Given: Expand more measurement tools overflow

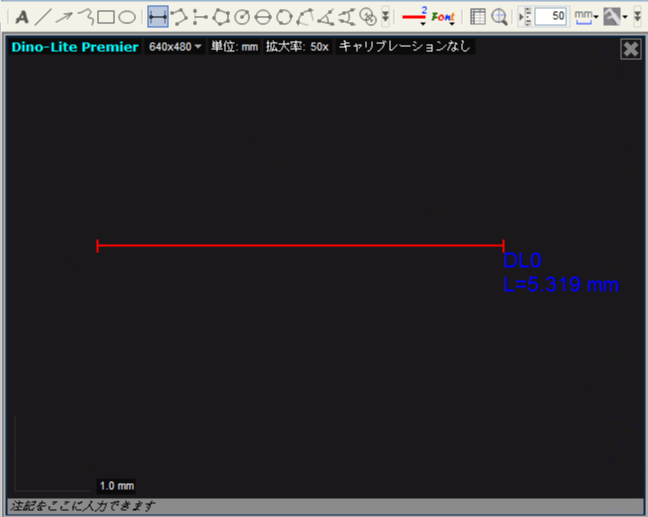Looking at the screenshot, I should [385, 17].
